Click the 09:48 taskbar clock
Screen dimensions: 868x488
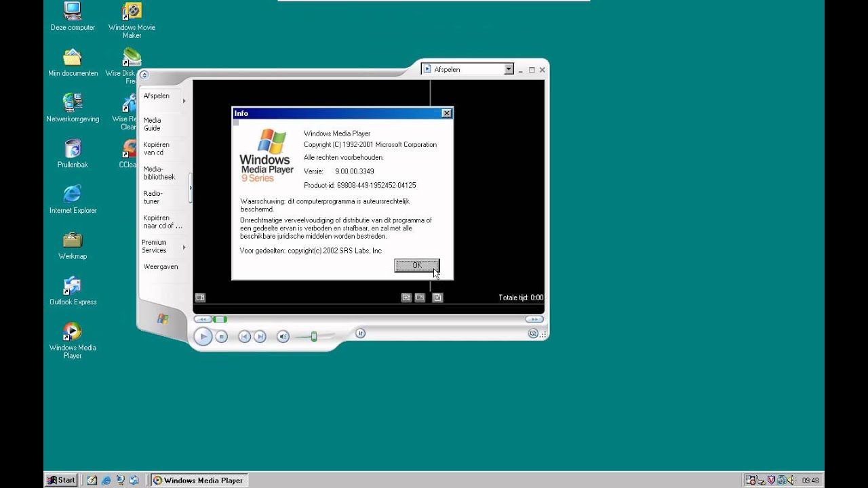coord(810,481)
